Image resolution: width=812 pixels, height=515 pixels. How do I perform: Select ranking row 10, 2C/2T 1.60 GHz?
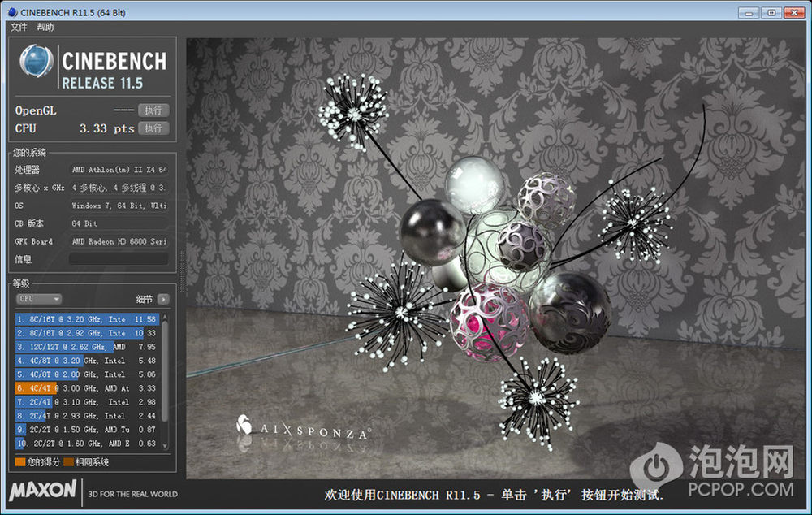[x=87, y=444]
